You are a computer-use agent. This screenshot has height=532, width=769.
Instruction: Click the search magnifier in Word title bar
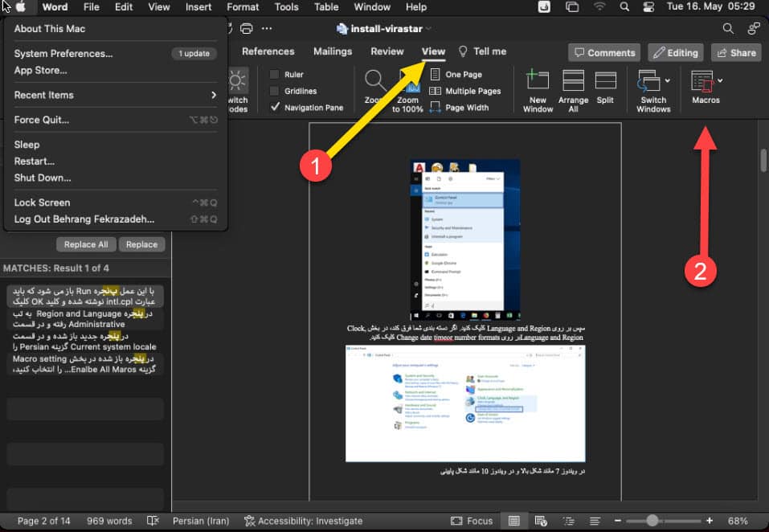[728, 29]
